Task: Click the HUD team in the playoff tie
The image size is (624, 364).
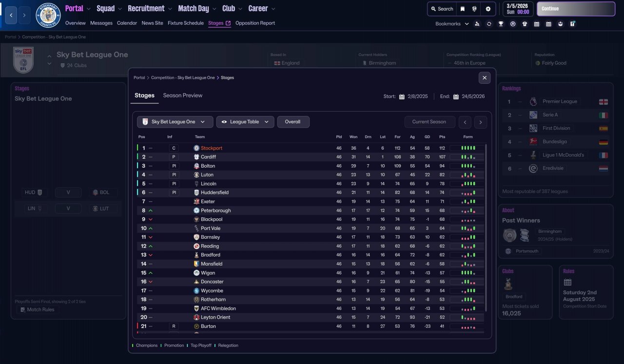Action: tap(34, 192)
